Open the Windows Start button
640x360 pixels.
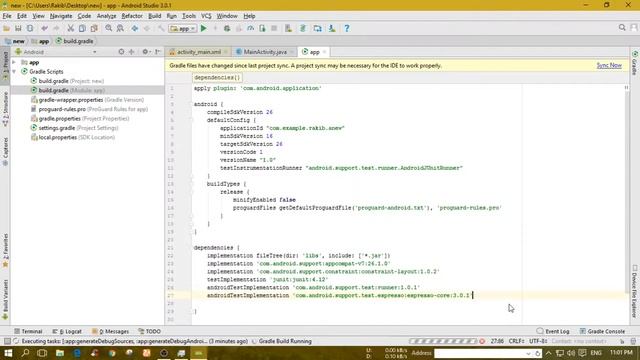(x=8, y=353)
